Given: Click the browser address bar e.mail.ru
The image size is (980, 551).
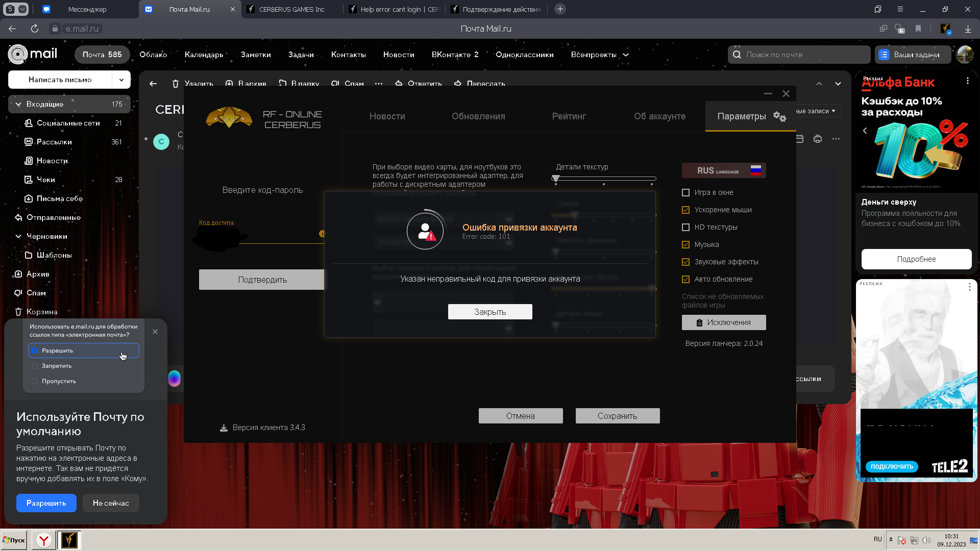Looking at the screenshot, I should pos(82,29).
